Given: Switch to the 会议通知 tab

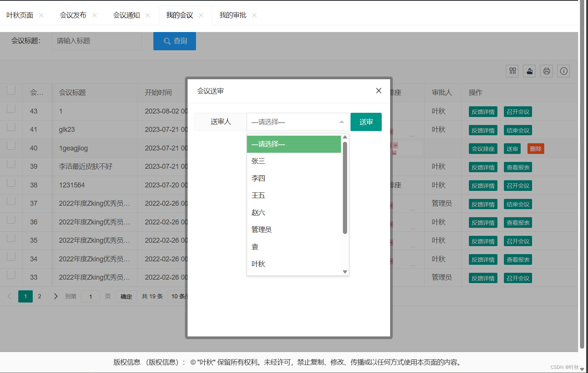Looking at the screenshot, I should [x=126, y=15].
